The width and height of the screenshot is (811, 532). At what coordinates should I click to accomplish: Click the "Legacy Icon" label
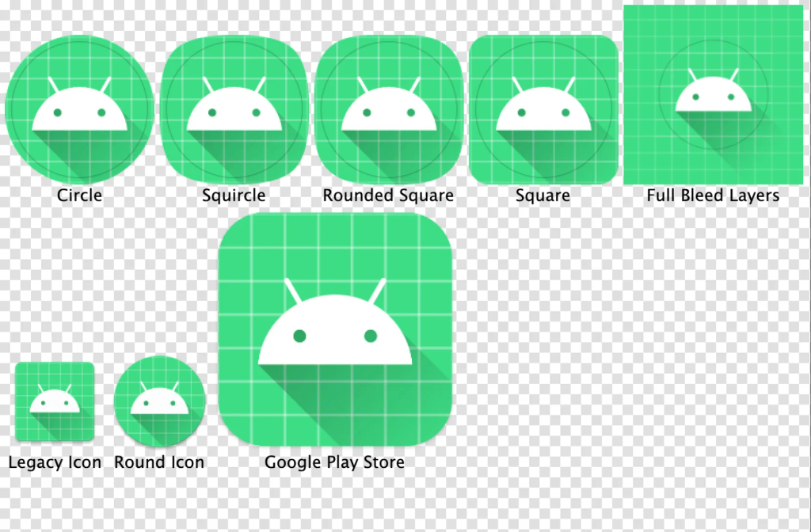point(55,462)
